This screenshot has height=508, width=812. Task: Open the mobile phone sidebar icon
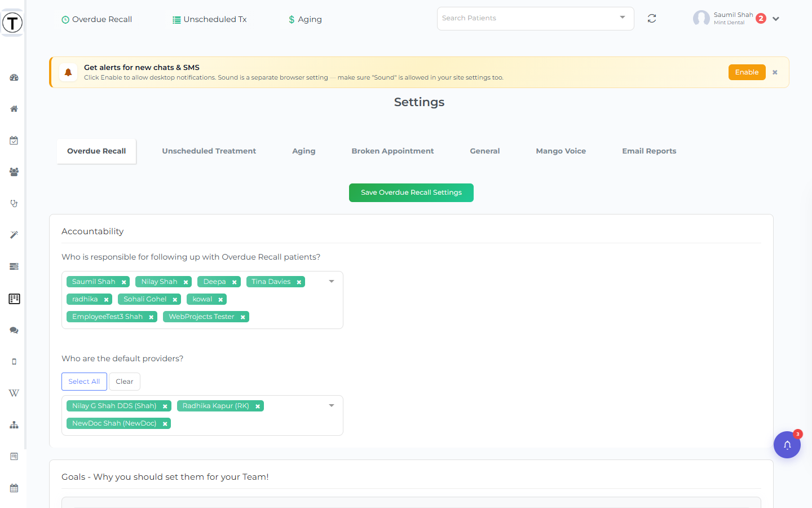[x=14, y=361]
